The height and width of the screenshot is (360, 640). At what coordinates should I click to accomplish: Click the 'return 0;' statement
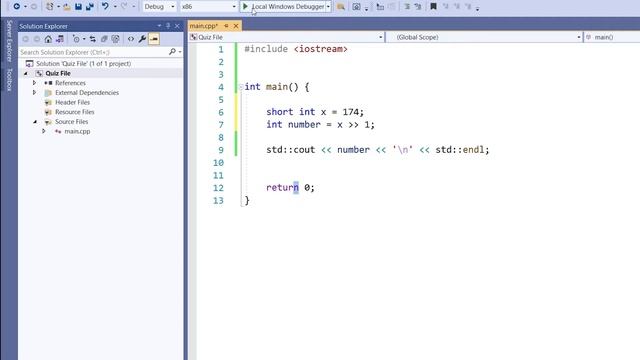(x=290, y=188)
